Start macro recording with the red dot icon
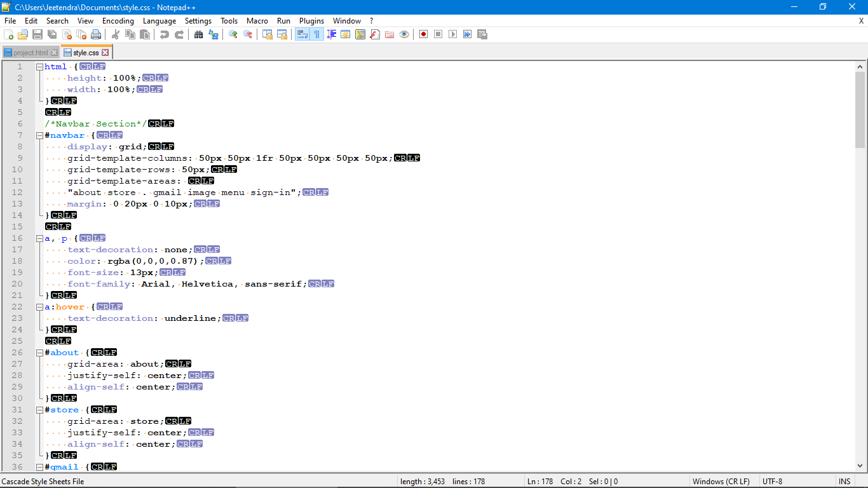This screenshot has width=868, height=488. pos(424,34)
